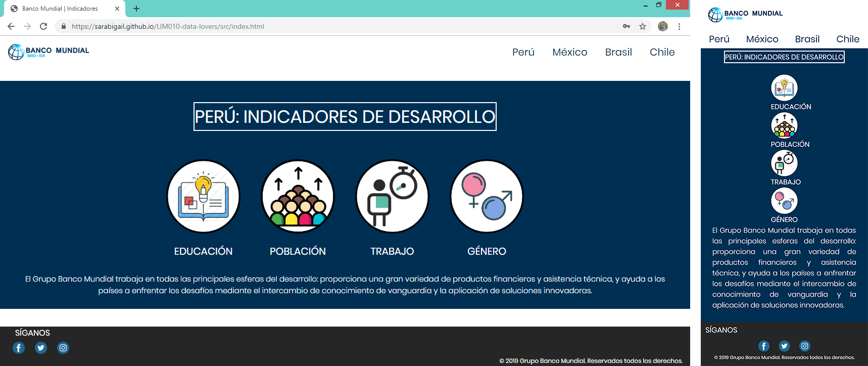Open Twitter icon in the mobile footer
868x366 pixels.
click(784, 346)
